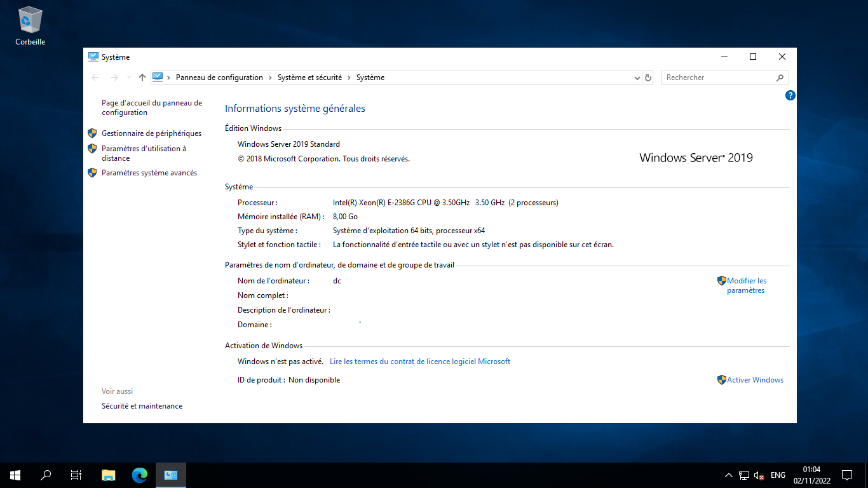
Task: Click 'Modifier les paramètres' link
Action: point(747,285)
